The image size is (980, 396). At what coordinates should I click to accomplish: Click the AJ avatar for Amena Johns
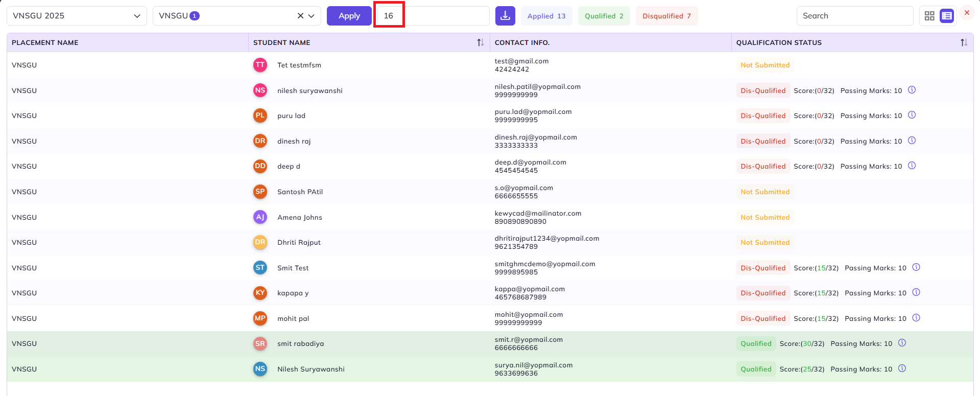260,217
